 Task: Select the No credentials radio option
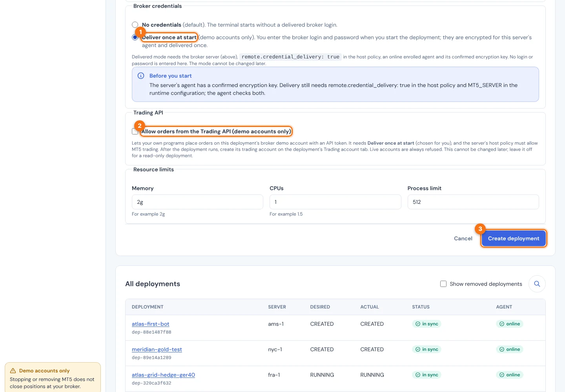click(135, 25)
